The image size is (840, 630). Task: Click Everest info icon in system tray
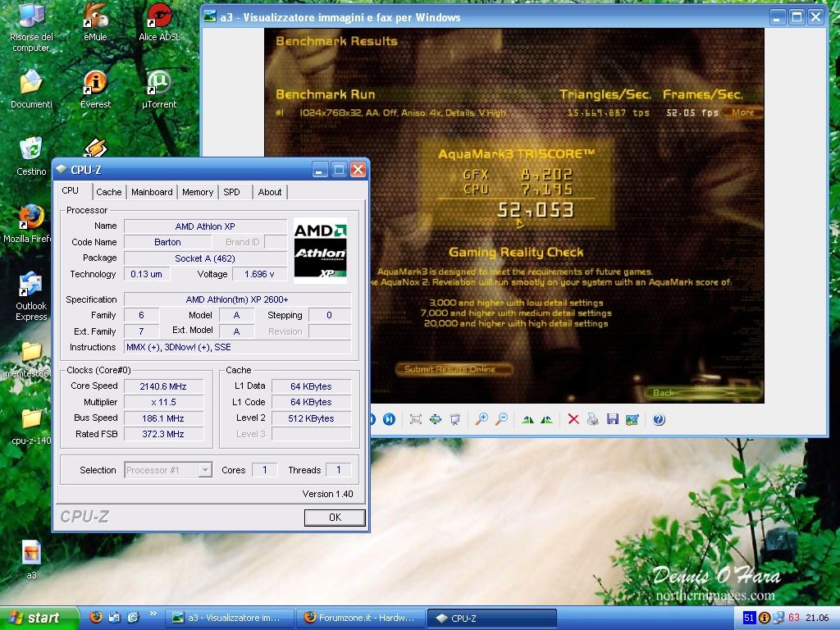[765, 618]
